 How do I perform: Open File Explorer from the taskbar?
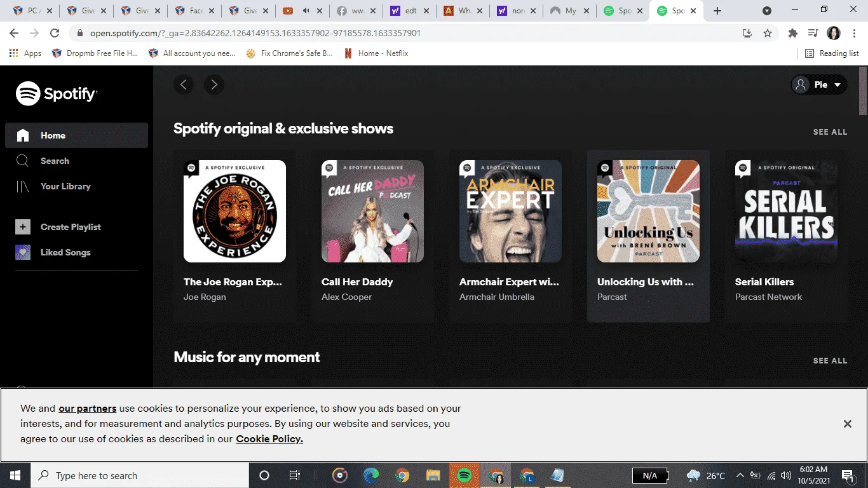[x=433, y=475]
